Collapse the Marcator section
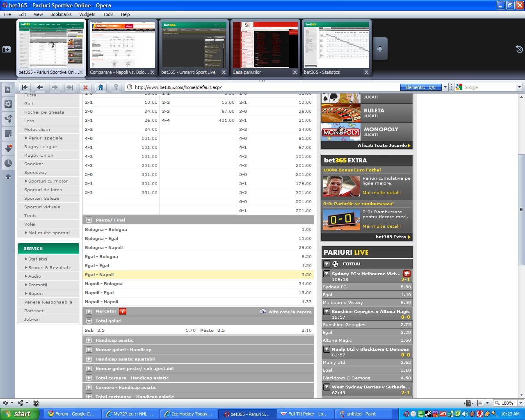The width and height of the screenshot is (525, 420). 89,311
